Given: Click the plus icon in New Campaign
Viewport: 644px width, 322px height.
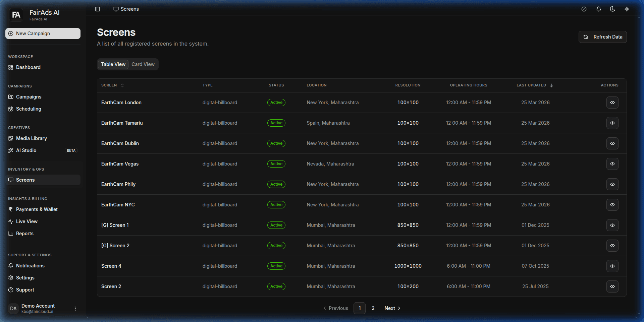Looking at the screenshot, I should click(x=11, y=34).
